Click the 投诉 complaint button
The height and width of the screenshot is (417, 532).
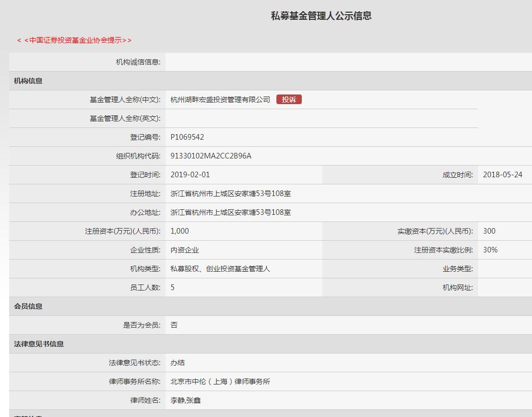[x=290, y=99]
